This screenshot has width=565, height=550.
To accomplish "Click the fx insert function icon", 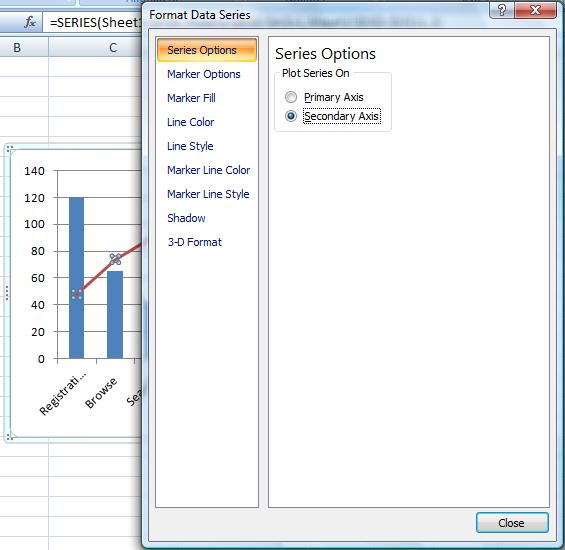I will (x=30, y=22).
